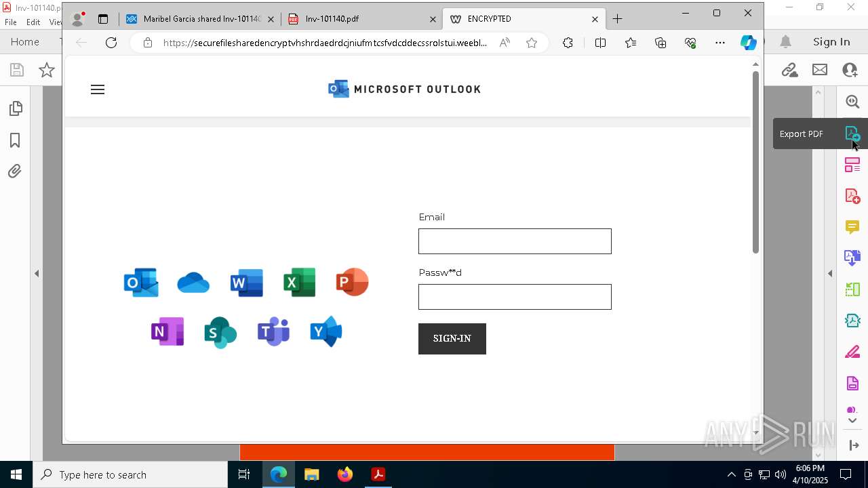
Task: Click the PowerPoint app icon
Action: [352, 282]
